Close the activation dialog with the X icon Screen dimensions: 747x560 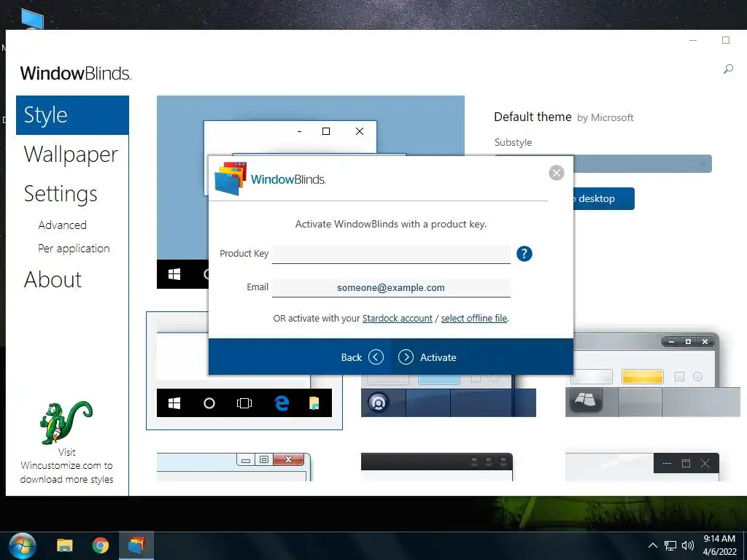[x=556, y=172]
